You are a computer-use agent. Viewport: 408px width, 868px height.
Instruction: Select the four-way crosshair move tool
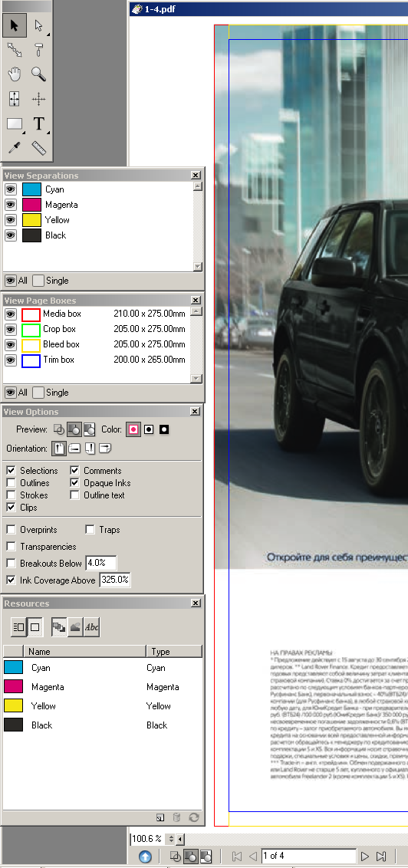(39, 99)
